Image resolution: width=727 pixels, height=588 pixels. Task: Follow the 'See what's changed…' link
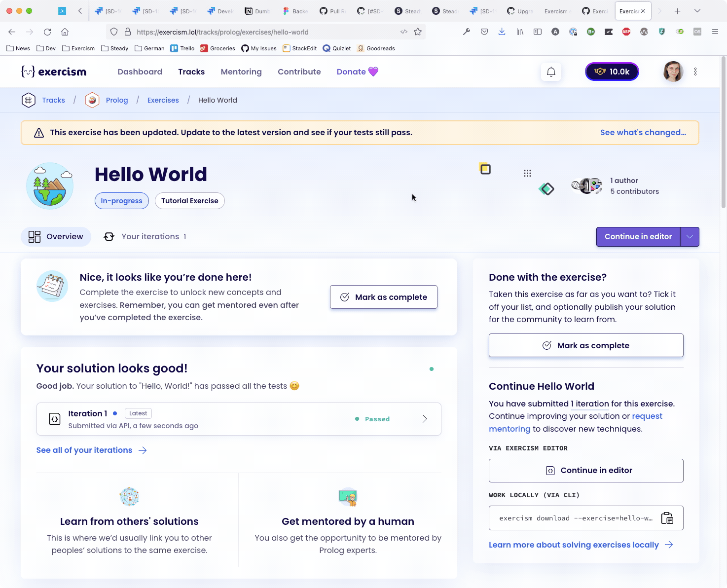point(643,133)
